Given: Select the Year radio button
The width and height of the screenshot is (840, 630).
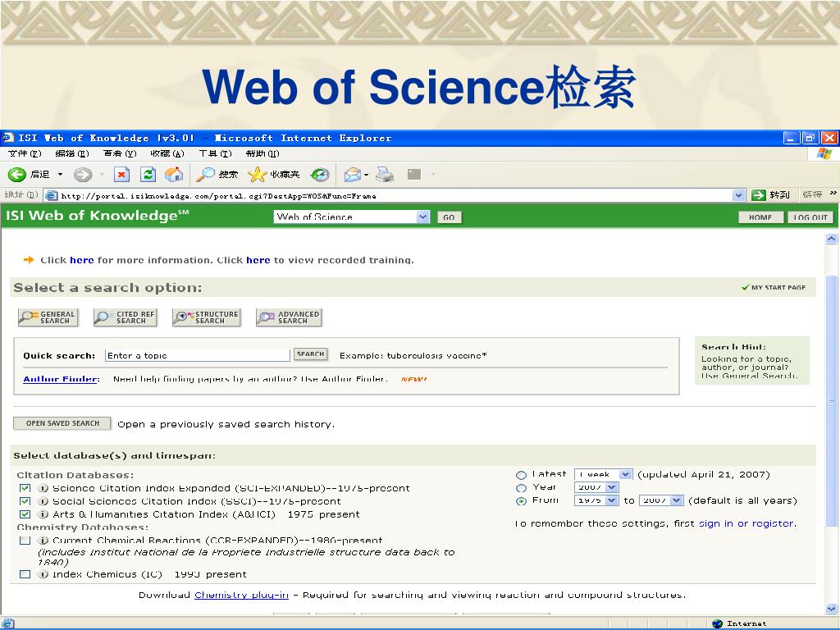Looking at the screenshot, I should [x=521, y=488].
